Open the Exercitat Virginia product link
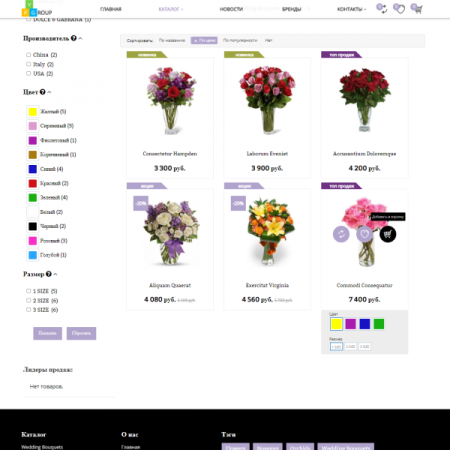The height and width of the screenshot is (450, 450). pos(267,285)
